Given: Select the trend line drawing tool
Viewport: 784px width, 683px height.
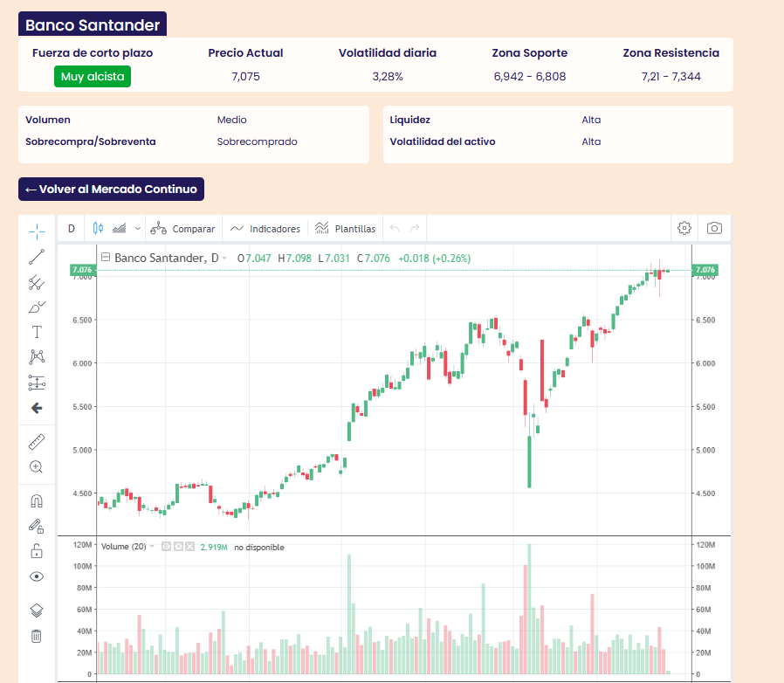Looking at the screenshot, I should (x=37, y=257).
